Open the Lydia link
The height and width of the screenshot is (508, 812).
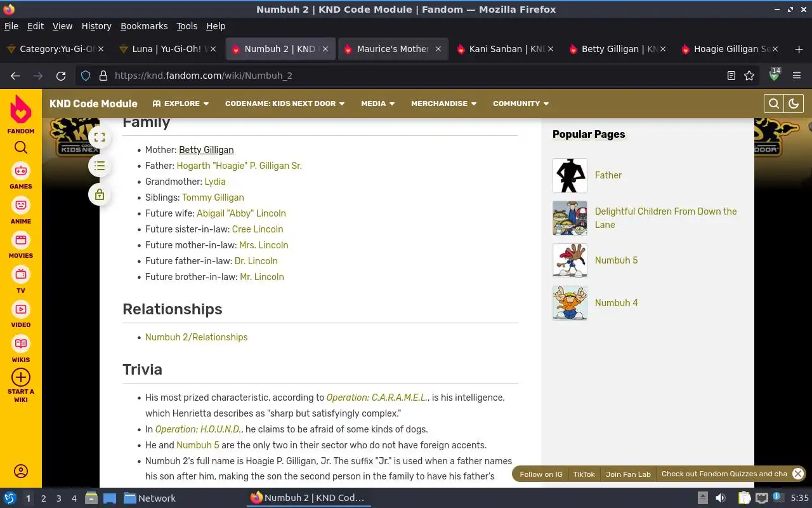click(215, 182)
